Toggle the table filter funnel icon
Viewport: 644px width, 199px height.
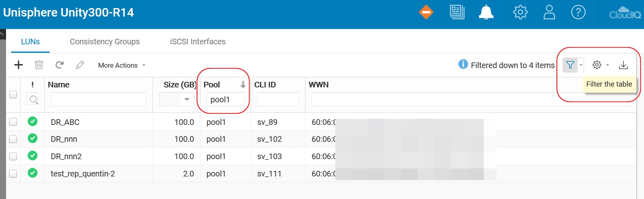pos(570,65)
